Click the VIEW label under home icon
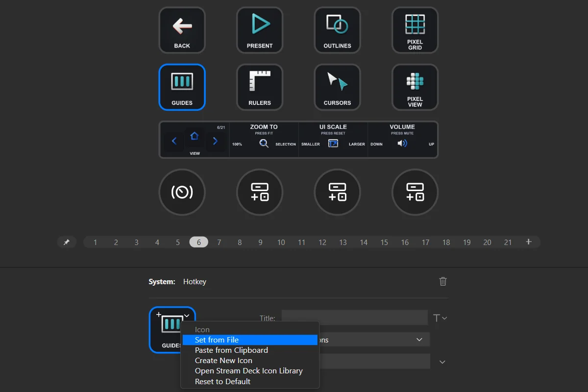Screen dimensions: 588x392 click(195, 153)
